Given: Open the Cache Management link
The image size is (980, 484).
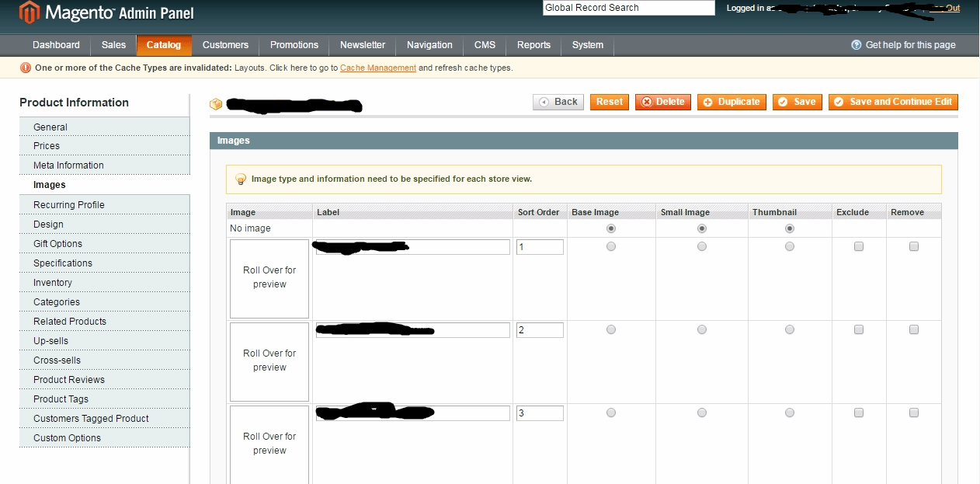Looking at the screenshot, I should [x=378, y=68].
